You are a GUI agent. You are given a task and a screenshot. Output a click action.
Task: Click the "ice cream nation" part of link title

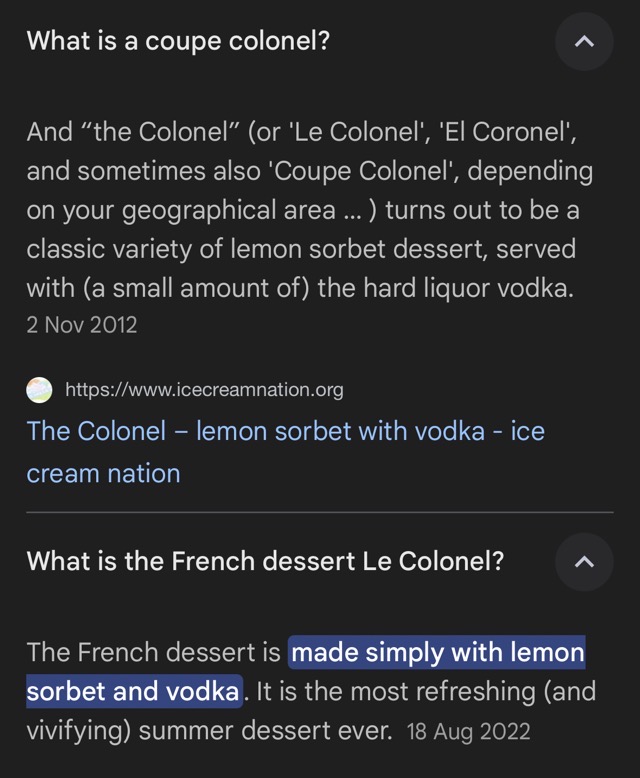103,473
